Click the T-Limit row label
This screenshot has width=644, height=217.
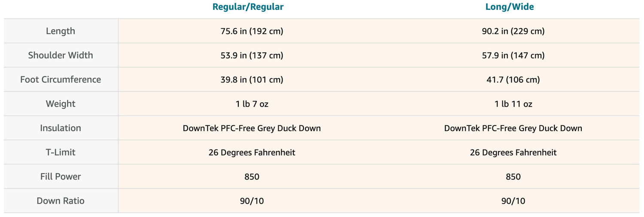[61, 153]
